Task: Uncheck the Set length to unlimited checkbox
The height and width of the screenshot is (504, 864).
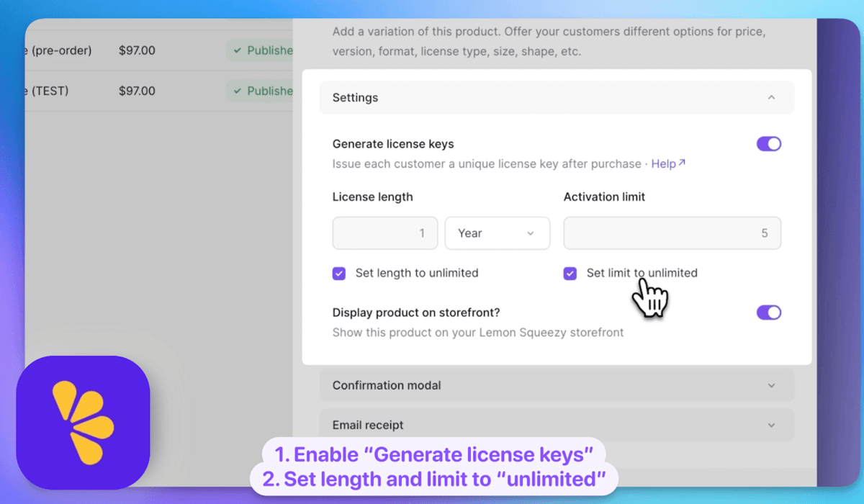Action: click(339, 274)
